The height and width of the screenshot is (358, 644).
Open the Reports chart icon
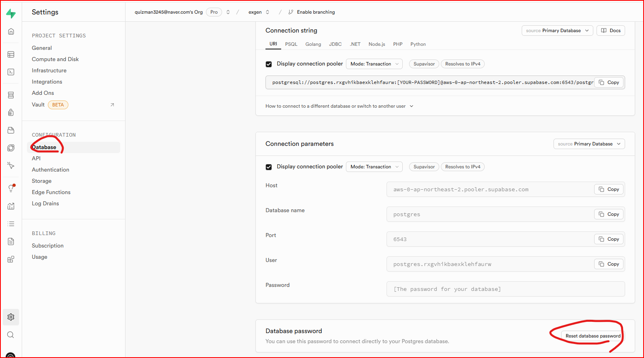[11, 206]
